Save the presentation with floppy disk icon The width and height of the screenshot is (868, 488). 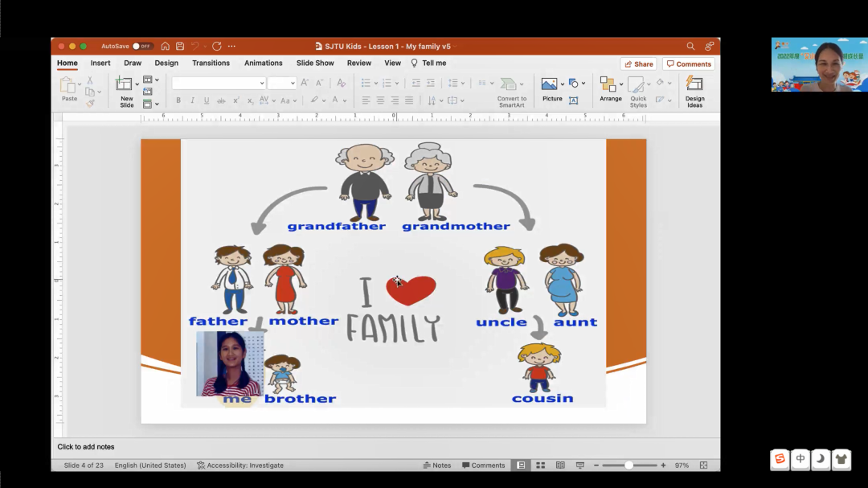pos(180,47)
